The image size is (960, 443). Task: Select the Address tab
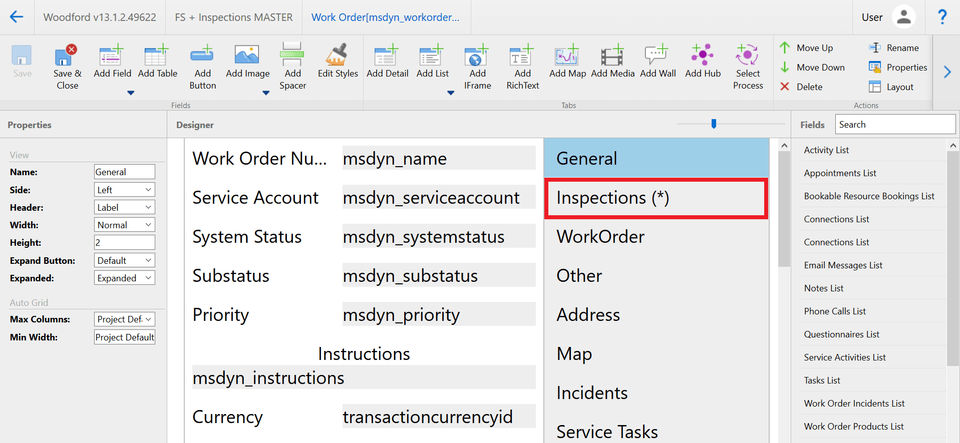[x=656, y=315]
